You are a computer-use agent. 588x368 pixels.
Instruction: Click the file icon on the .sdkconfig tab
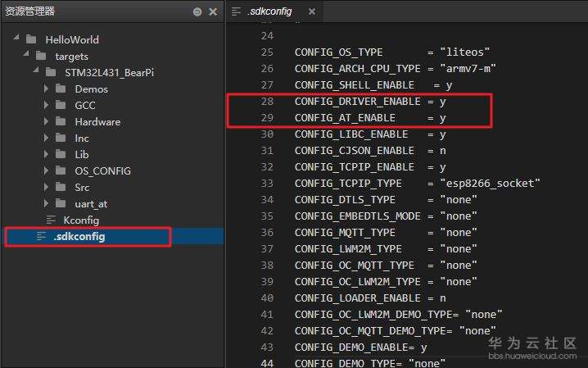236,11
